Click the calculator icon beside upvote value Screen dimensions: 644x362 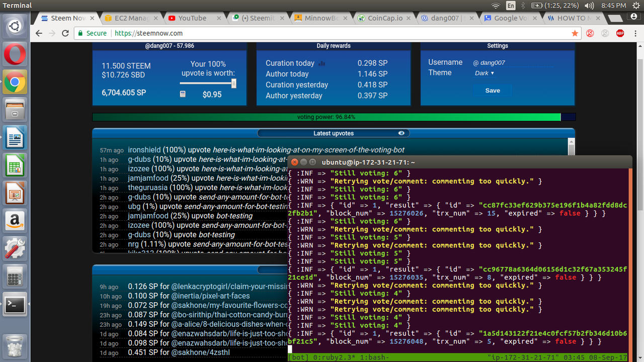183,94
